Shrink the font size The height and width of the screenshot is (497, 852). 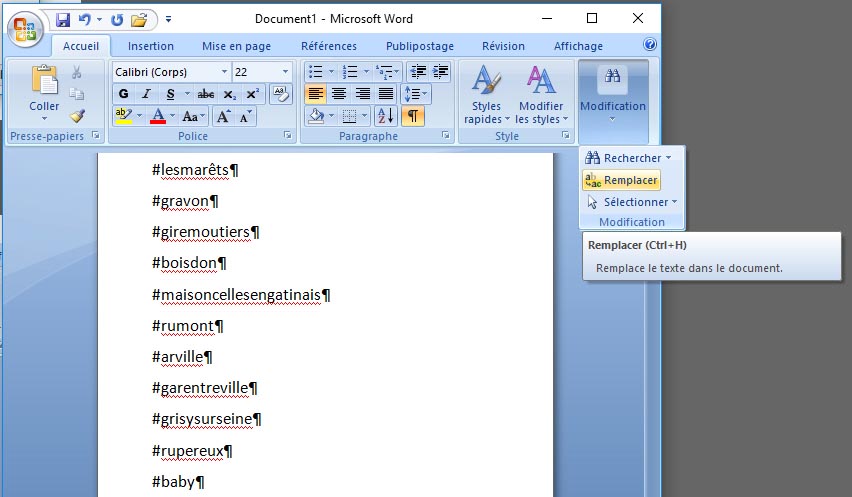245,116
